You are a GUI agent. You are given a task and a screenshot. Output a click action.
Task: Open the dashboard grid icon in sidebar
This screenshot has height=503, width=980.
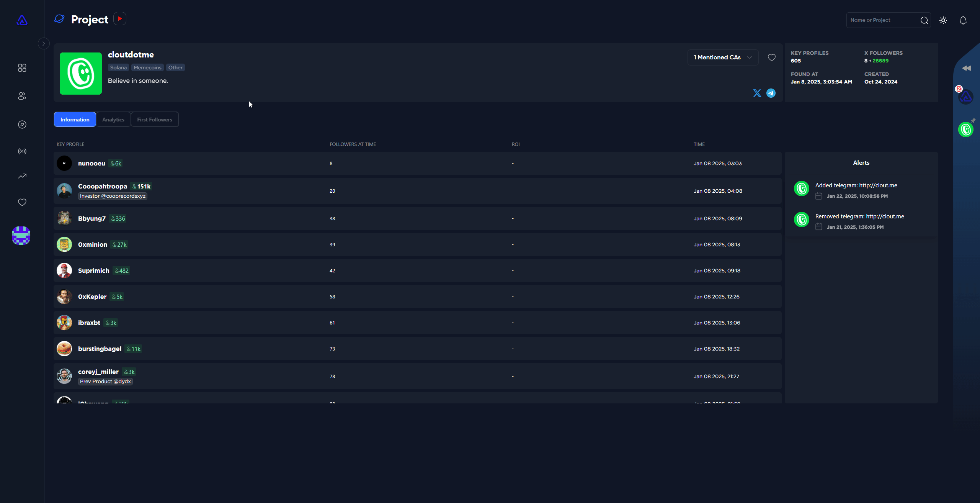point(22,68)
